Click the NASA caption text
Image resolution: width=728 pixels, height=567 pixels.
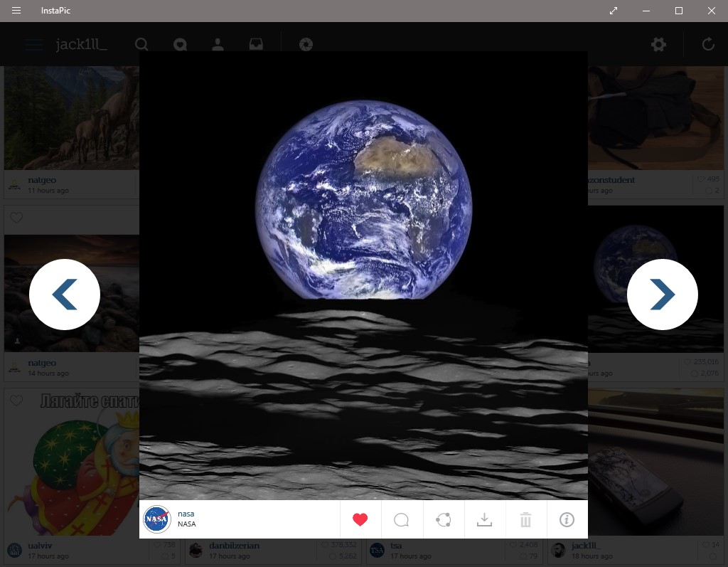pos(187,524)
